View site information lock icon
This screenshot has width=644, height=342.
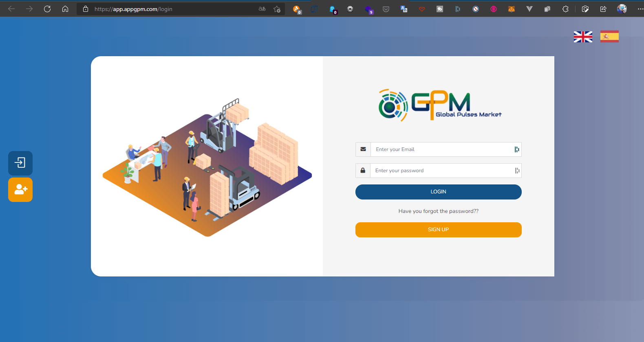coord(86,9)
